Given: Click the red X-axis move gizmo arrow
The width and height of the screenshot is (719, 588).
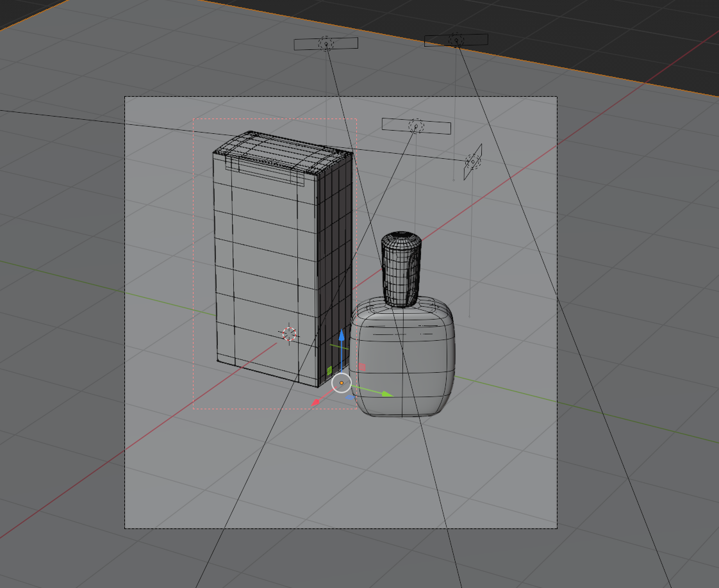Looking at the screenshot, I should coord(315,403).
